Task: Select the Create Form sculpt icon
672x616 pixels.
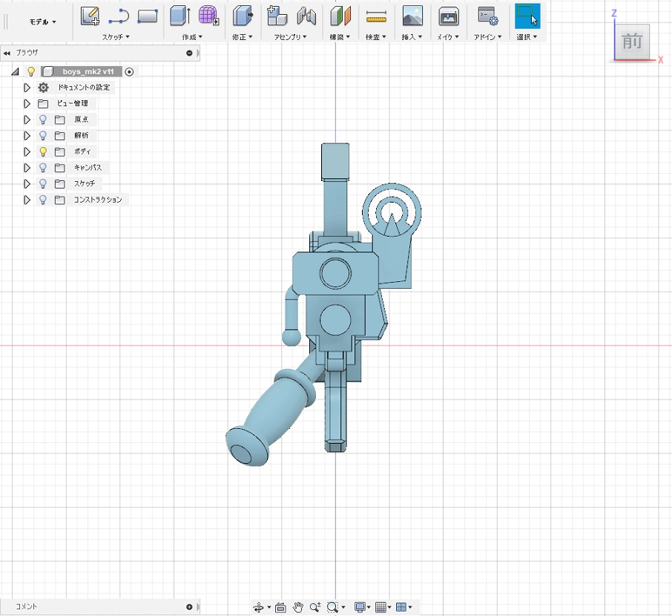Action: point(208,15)
